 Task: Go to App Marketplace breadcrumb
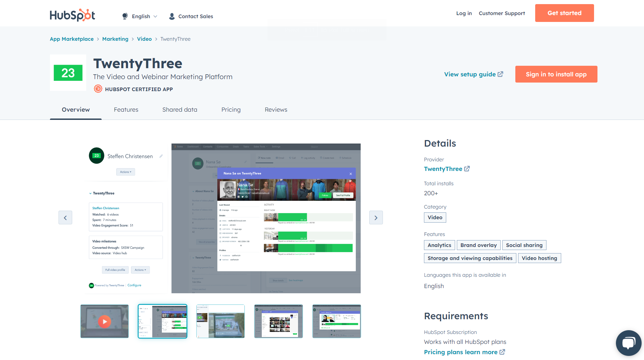[x=72, y=39]
